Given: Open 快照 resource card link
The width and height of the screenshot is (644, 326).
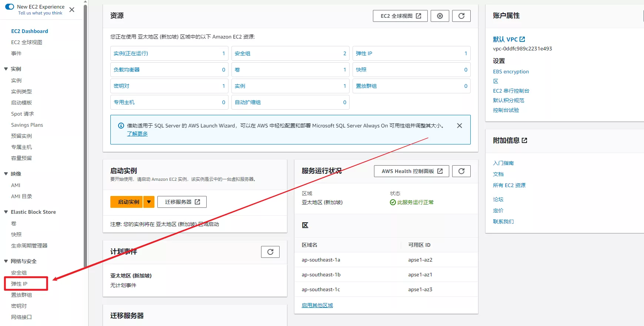Looking at the screenshot, I should click(361, 70).
